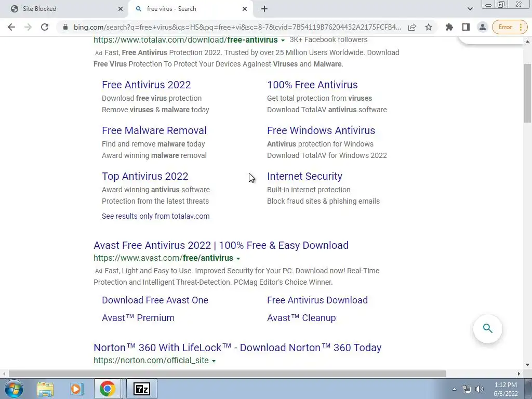Viewport: 532px width, 399px height.
Task: Click See results only from totalav.com
Action: coord(156,216)
